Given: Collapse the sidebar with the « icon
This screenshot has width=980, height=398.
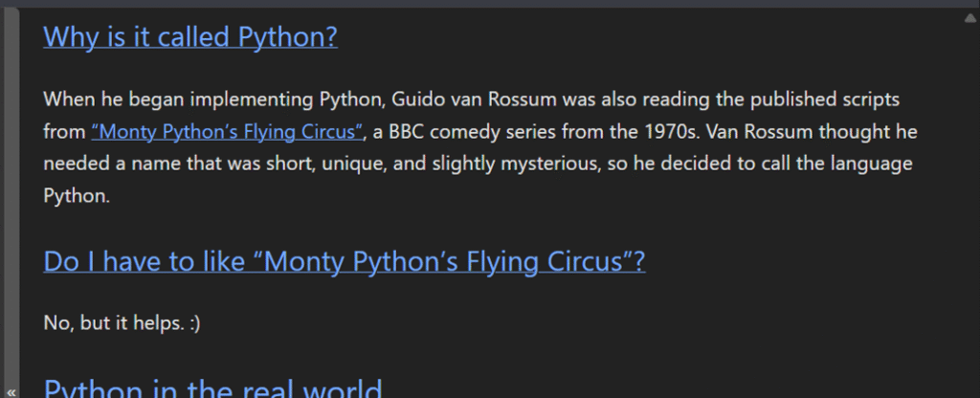Looking at the screenshot, I should [x=11, y=391].
